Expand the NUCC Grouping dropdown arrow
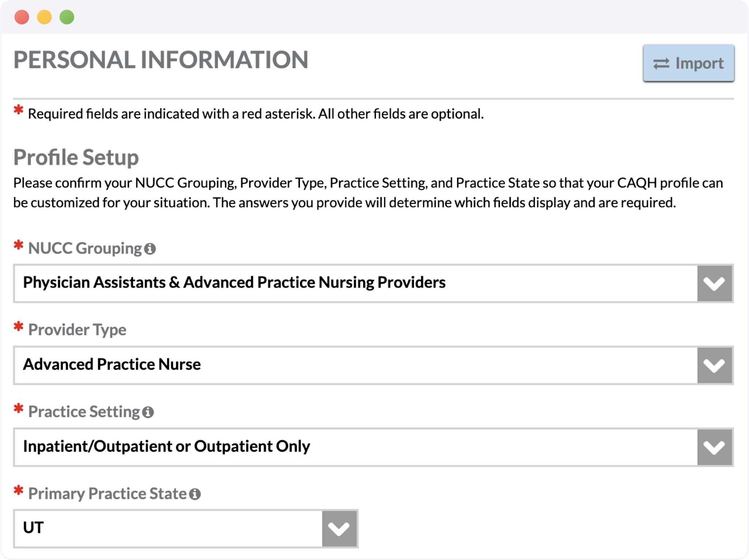 [714, 283]
